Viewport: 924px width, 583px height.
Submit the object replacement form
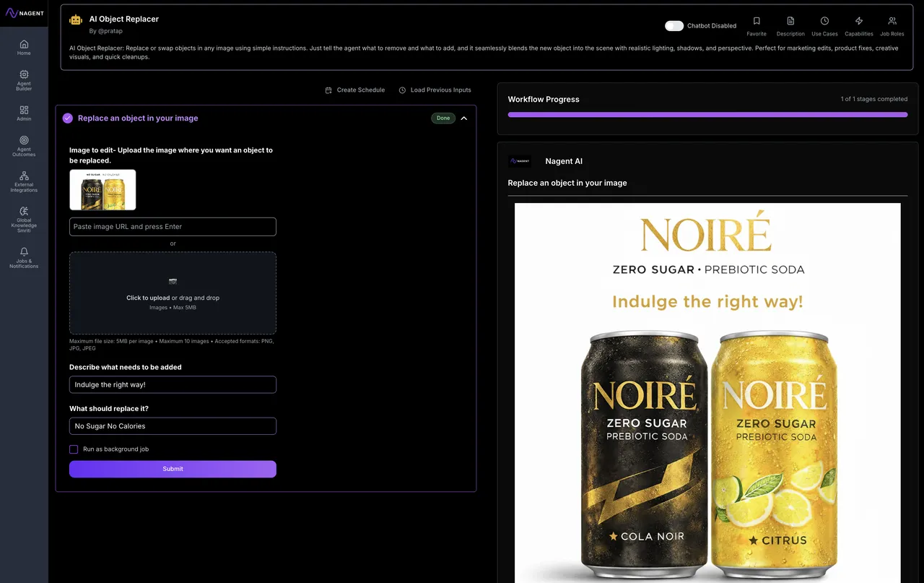click(x=173, y=469)
